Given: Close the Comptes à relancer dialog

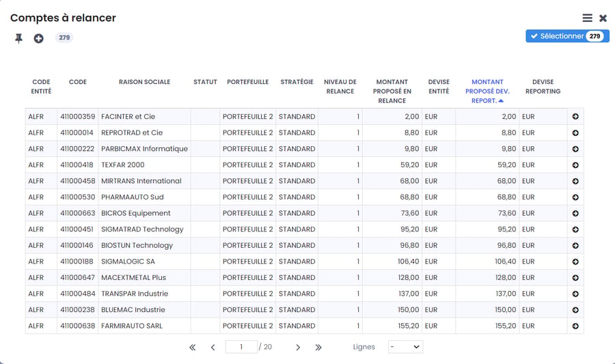Looking at the screenshot, I should point(603,18).
